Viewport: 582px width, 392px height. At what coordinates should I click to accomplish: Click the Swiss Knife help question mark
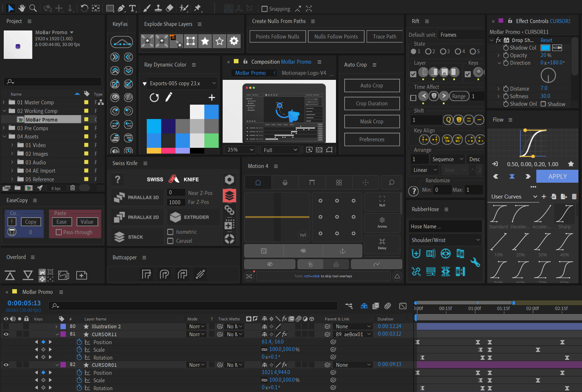point(118,179)
